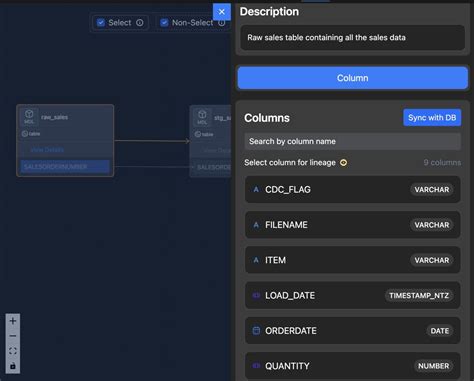This screenshot has width=474, height=381.
Task: Click the text type icon beside FILENAME
Action: click(256, 225)
